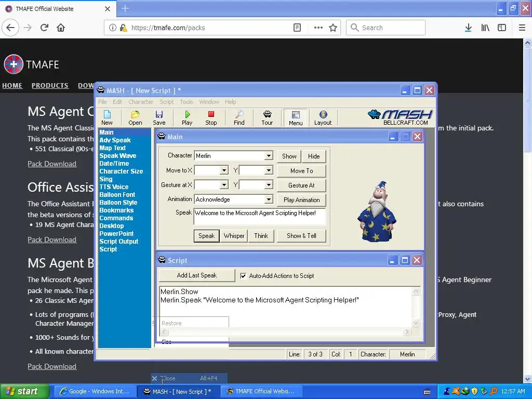Open the Firefox library icon
Image resolution: width=532 pixels, height=399 pixels.
tap(485, 28)
